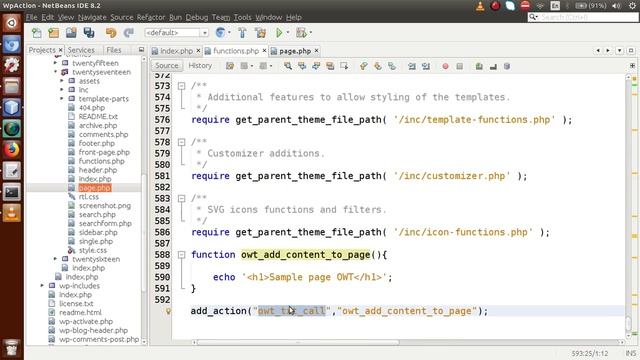Open the Tools menu
This screenshot has height=360, width=640.
[242, 17]
